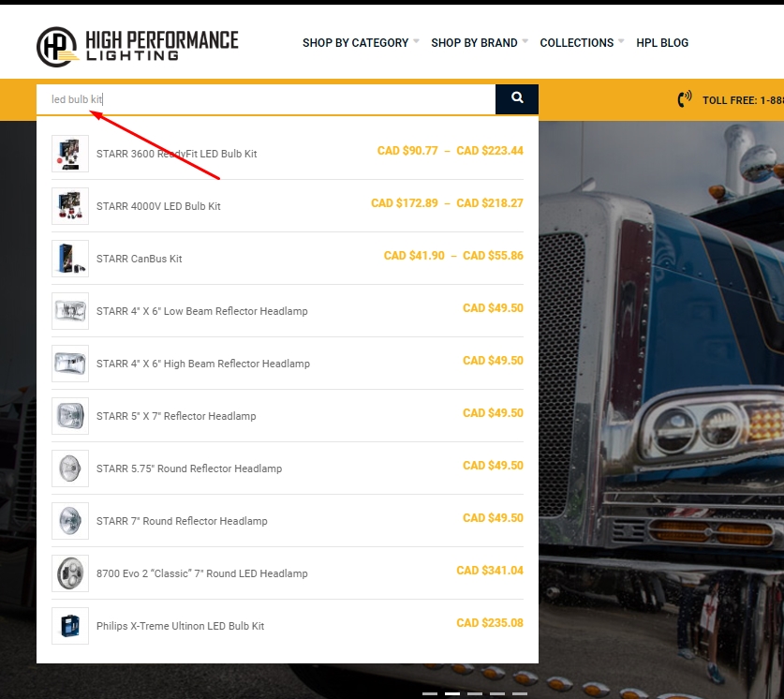Open STARR 3600 ReadyFit kit thumbnail
This screenshot has height=699, width=784.
70,154
